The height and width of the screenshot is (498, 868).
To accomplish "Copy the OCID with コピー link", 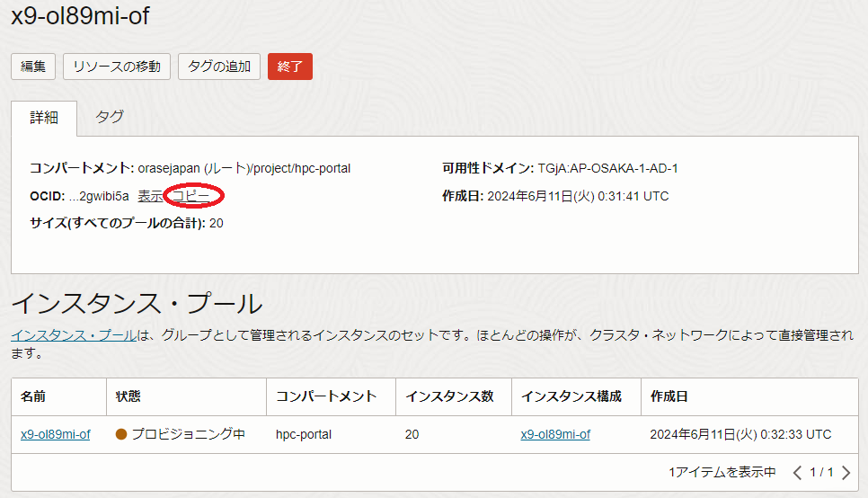I will (190, 196).
